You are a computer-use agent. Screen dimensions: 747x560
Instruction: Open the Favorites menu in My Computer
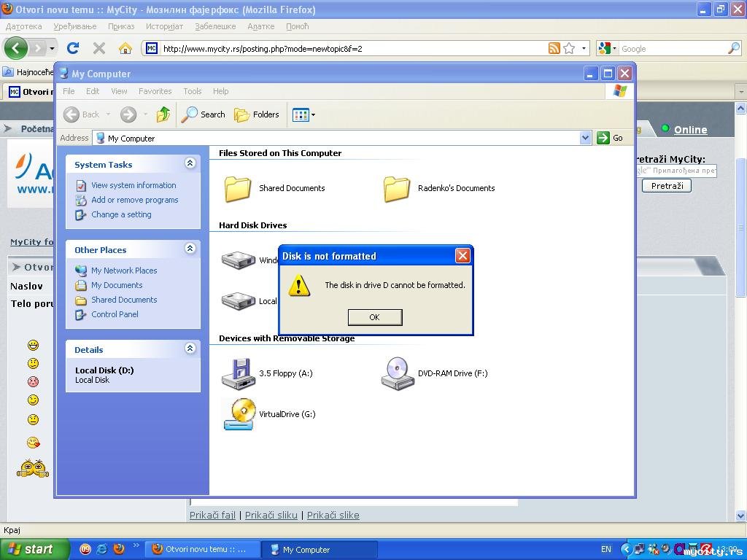155,91
